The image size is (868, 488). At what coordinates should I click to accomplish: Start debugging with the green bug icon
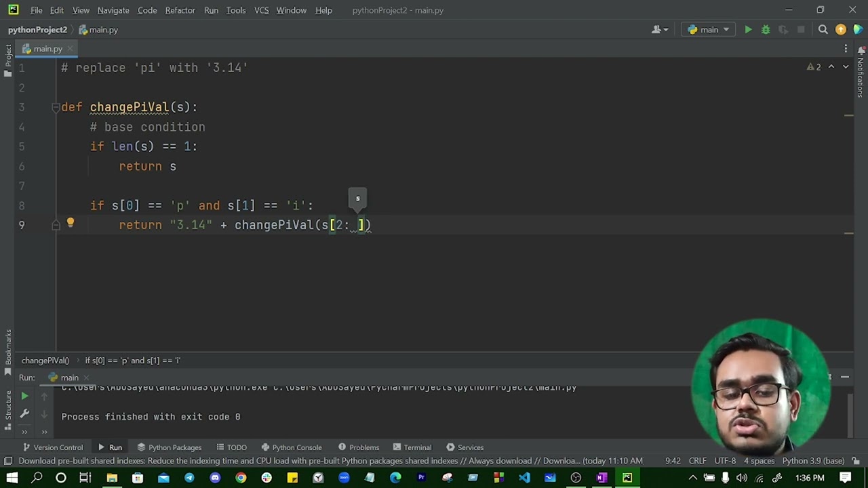[x=766, y=30]
